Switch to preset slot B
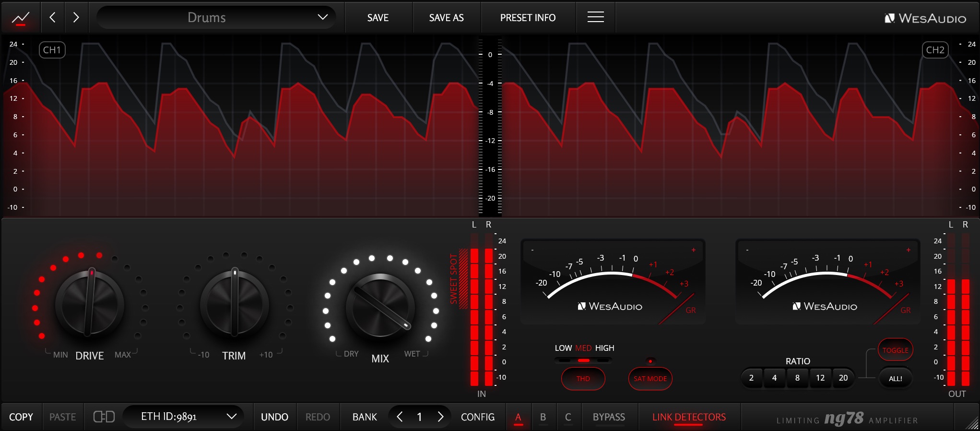 coord(543,417)
